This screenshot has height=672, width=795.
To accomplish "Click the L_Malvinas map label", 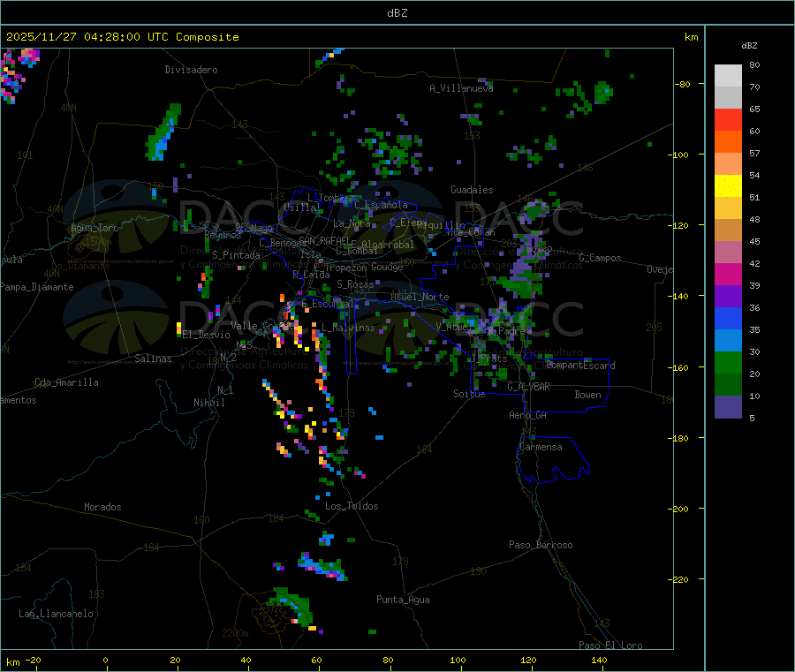I will click(348, 328).
